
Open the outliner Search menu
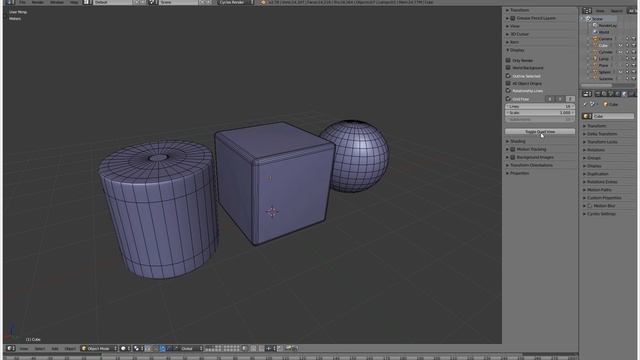click(x=616, y=11)
